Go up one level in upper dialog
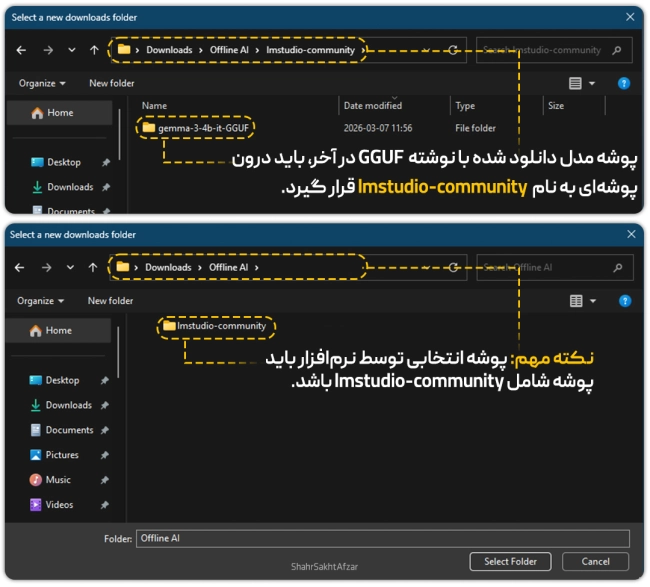This screenshot has height=587, width=650. tap(94, 50)
